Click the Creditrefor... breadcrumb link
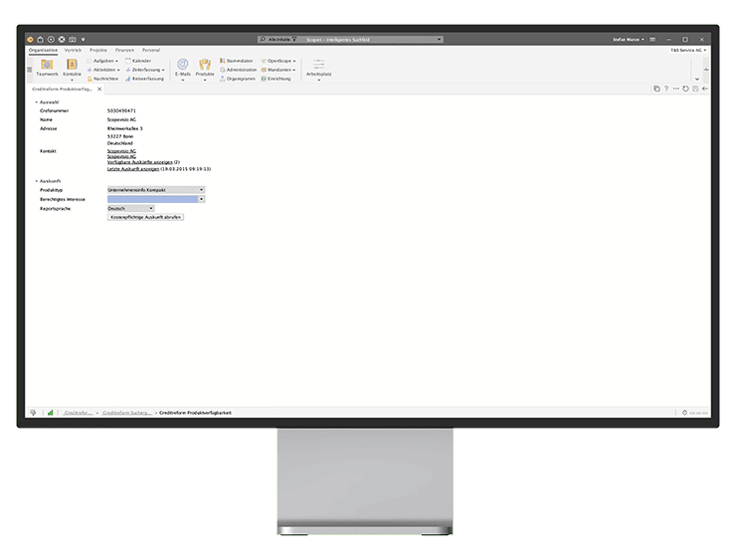Screen dimensions: 736x560 pyautogui.click(x=78, y=413)
